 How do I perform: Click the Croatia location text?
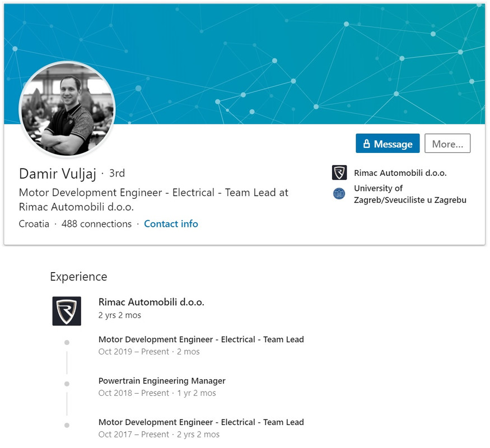(x=34, y=223)
